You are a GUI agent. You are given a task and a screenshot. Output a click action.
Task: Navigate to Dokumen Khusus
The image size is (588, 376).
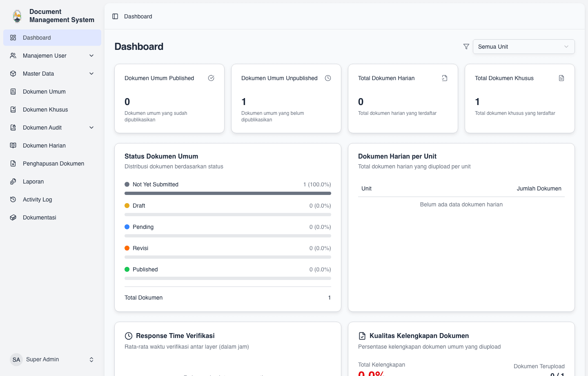pyautogui.click(x=52, y=110)
